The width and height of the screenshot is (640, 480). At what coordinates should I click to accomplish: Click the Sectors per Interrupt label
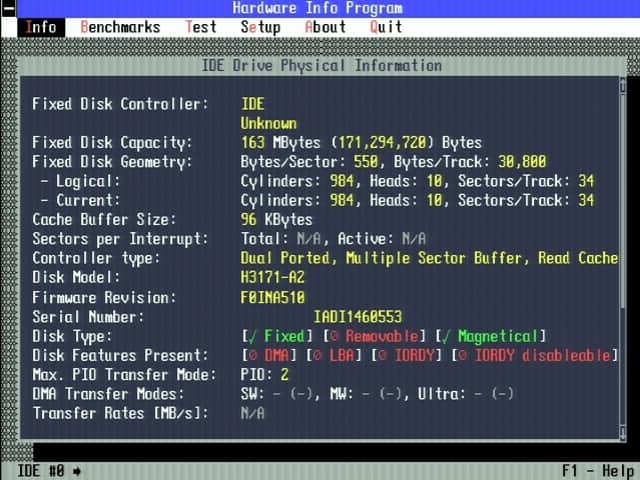[120, 239]
